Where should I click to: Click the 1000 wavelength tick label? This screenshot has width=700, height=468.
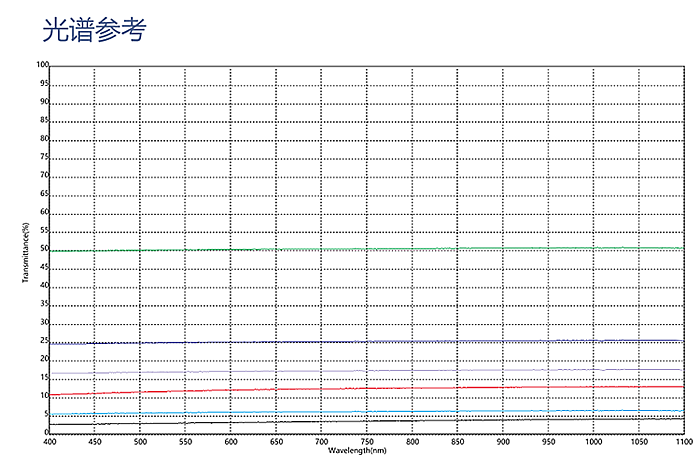(593, 441)
